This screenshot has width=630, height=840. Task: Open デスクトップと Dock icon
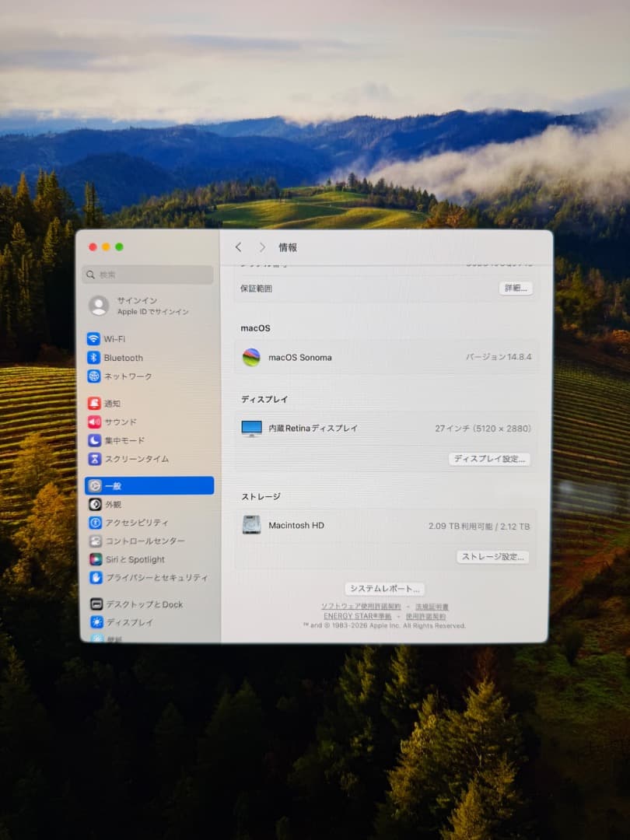[96, 604]
